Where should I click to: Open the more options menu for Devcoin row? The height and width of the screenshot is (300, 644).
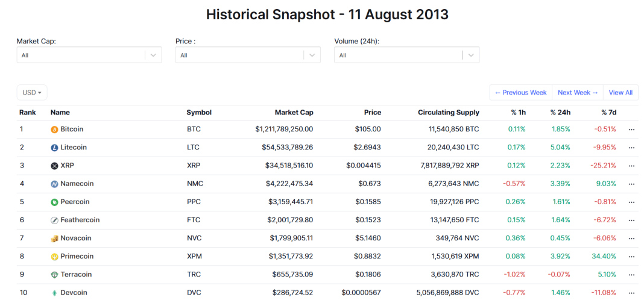coord(631,293)
